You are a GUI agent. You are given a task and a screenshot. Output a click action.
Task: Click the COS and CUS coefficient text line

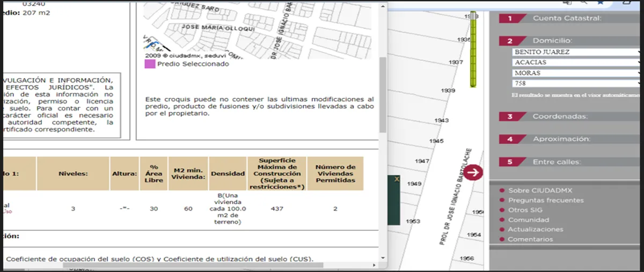(x=159, y=259)
